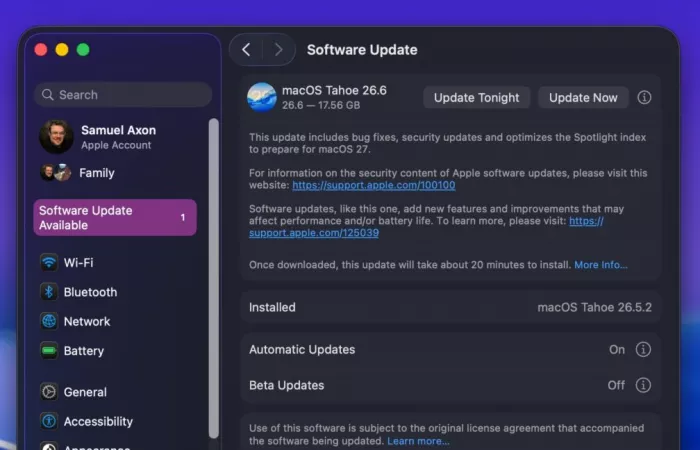The width and height of the screenshot is (700, 450).
Task: Open Bluetooth settings label
Action: [91, 292]
